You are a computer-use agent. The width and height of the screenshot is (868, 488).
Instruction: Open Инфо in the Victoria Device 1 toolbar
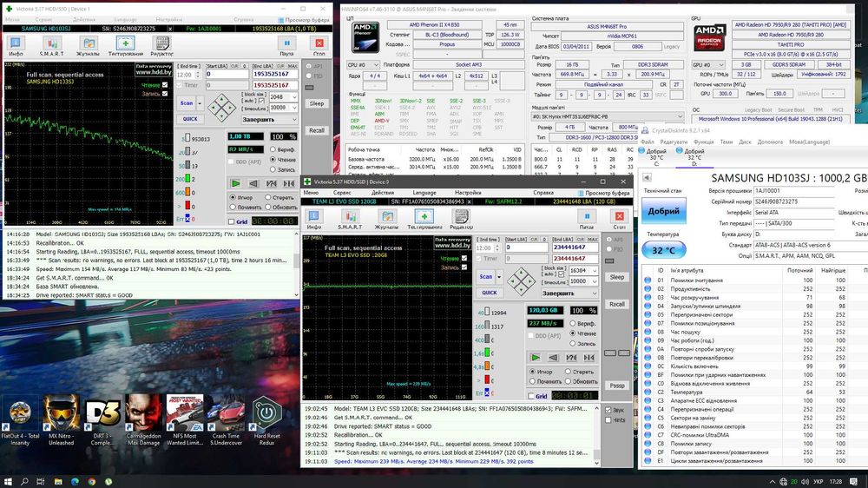(16, 46)
